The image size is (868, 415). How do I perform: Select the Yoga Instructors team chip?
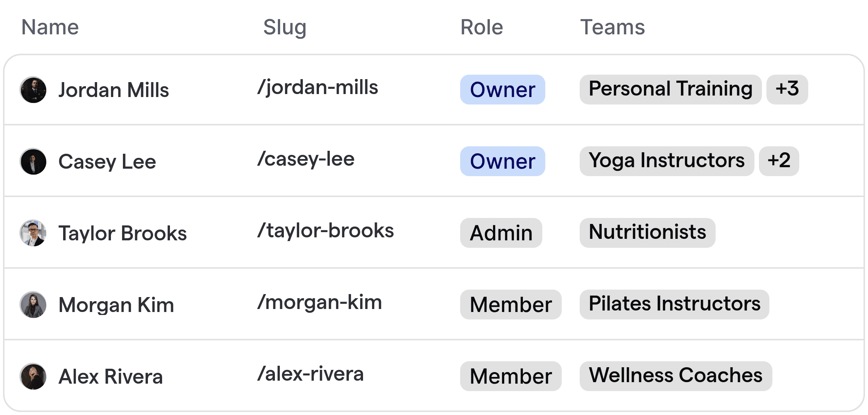[666, 160]
